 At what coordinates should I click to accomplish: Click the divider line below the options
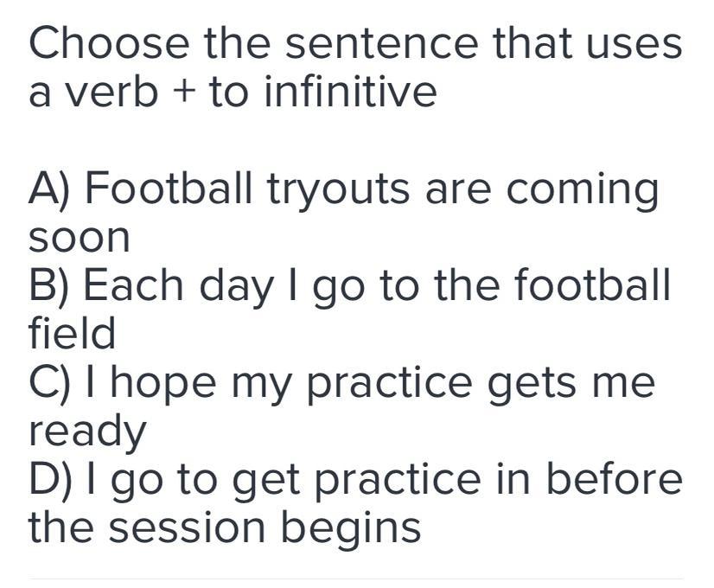pyautogui.click(x=356, y=578)
